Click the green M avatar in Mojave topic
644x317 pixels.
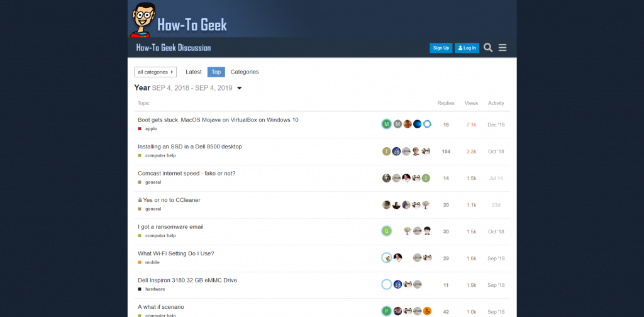pos(386,124)
